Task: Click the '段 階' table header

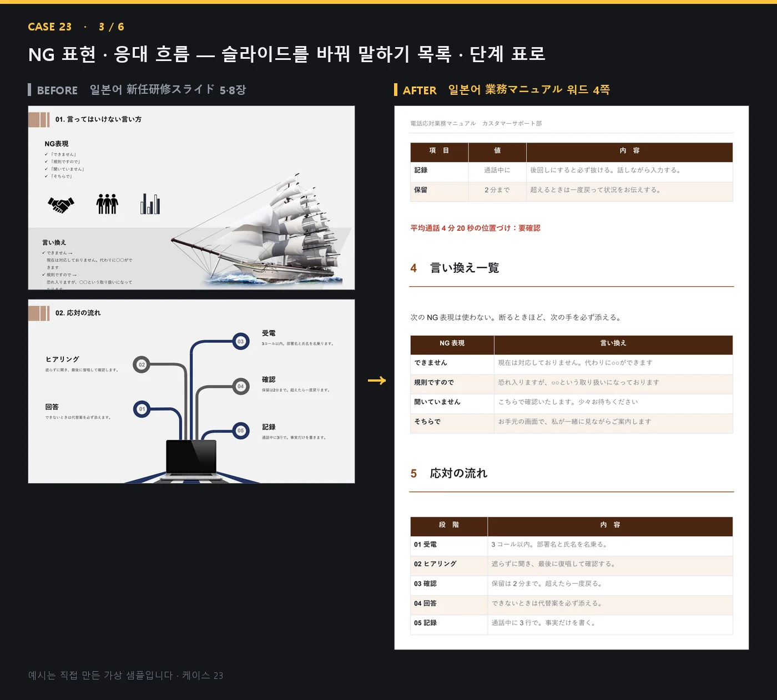Action: click(449, 526)
